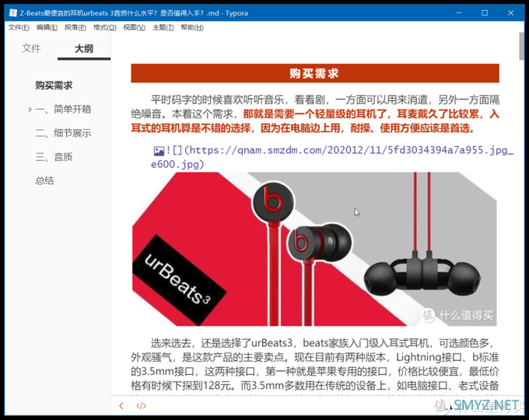Expand the 一、简单开箱 outline chevron

click(30, 110)
